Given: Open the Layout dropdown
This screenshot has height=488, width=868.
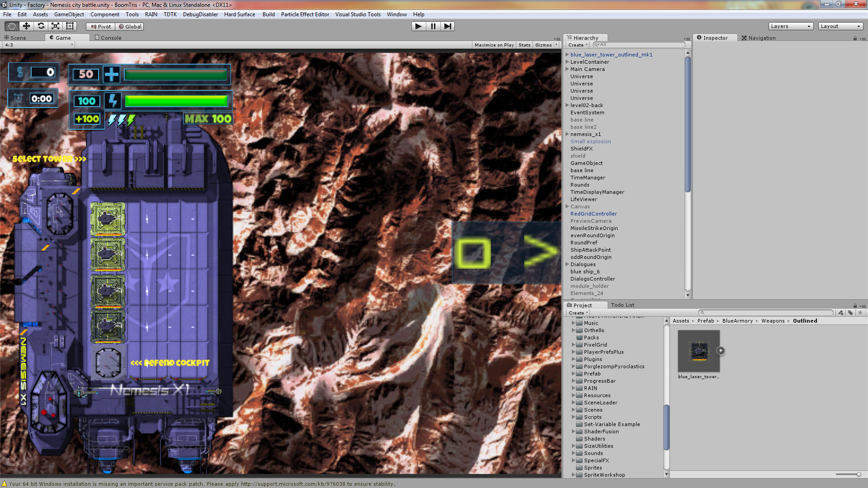Looking at the screenshot, I should click(x=840, y=26).
